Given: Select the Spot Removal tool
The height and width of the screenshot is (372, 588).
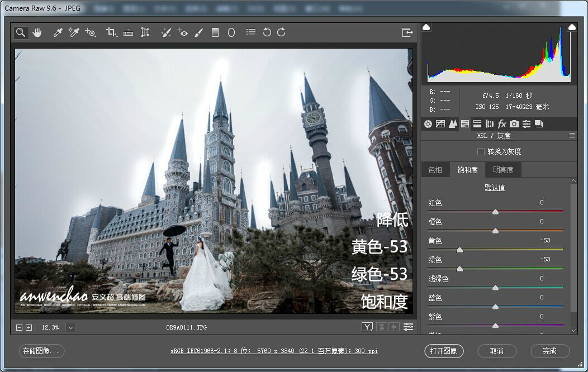Looking at the screenshot, I should 166,32.
